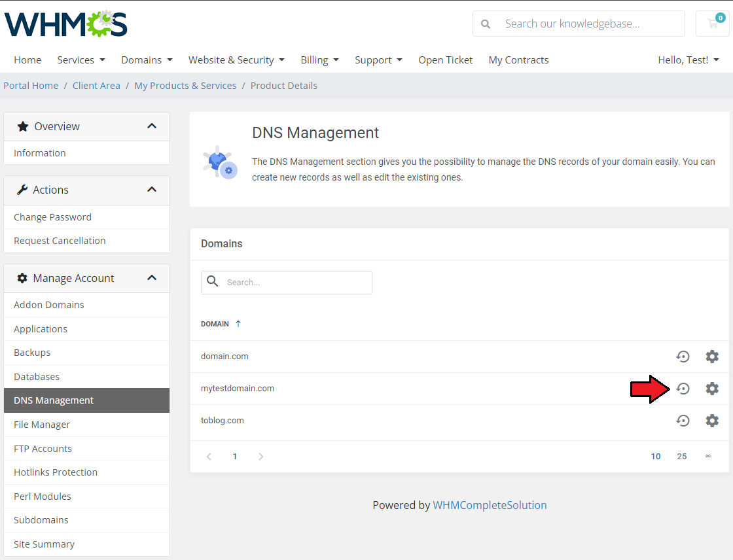Select Information in Overview sidebar

click(86, 153)
